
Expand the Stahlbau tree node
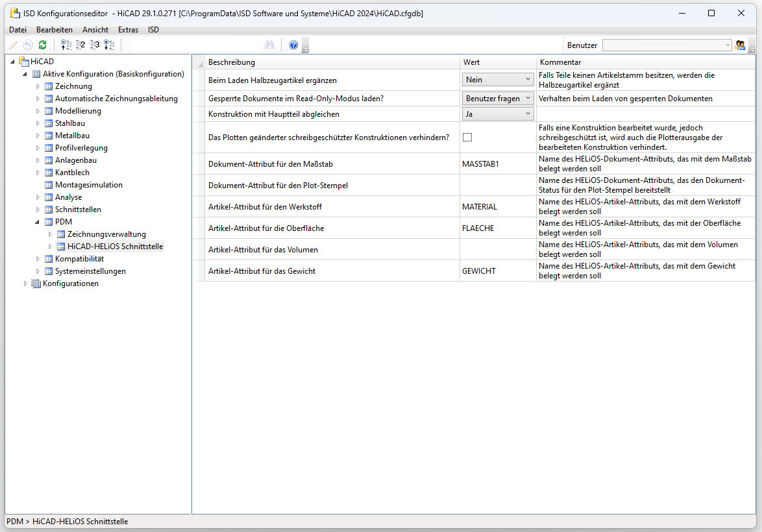[38, 123]
